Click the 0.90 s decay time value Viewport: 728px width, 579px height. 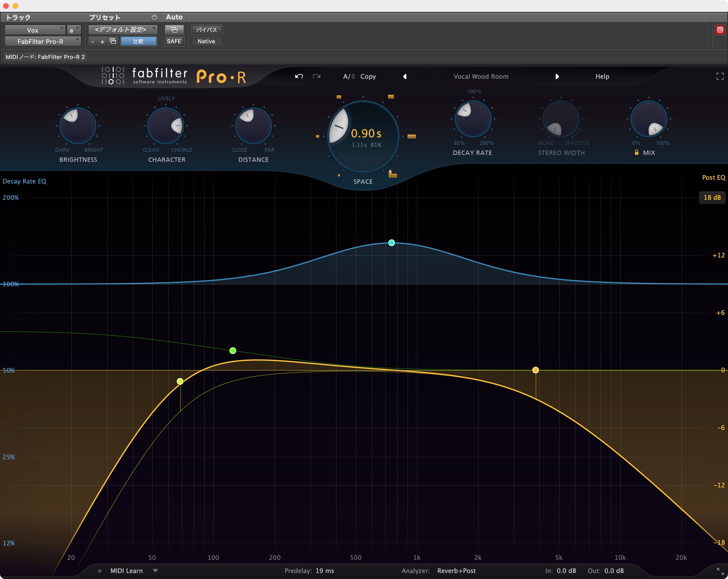coord(366,134)
